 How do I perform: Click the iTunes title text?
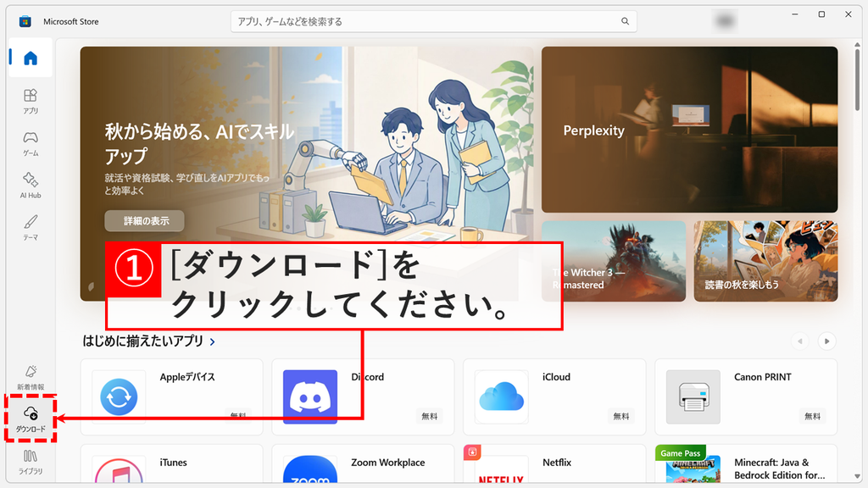(173, 463)
